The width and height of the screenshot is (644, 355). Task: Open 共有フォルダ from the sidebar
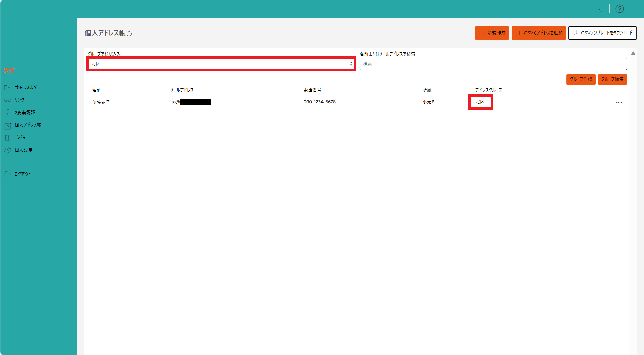(26, 88)
